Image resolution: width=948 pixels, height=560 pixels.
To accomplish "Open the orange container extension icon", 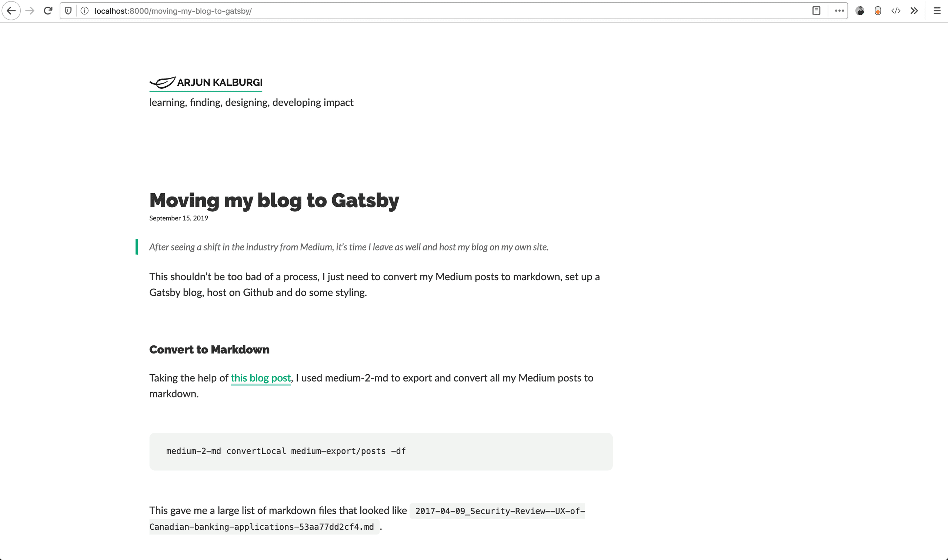I will click(x=878, y=11).
